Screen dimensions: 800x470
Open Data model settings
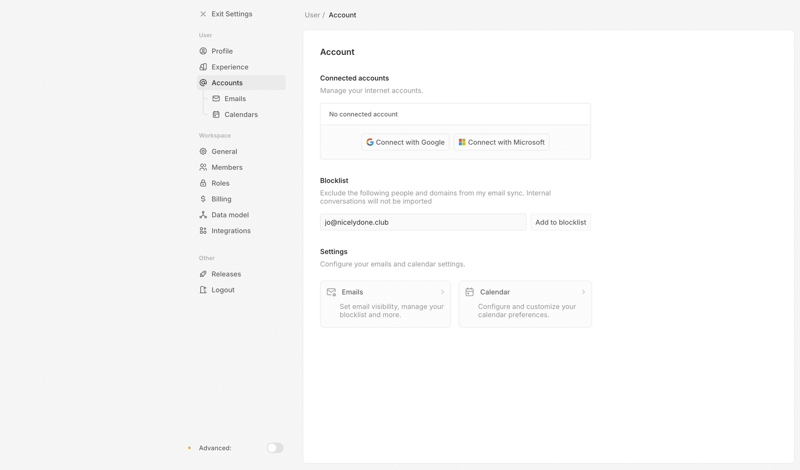(241, 215)
